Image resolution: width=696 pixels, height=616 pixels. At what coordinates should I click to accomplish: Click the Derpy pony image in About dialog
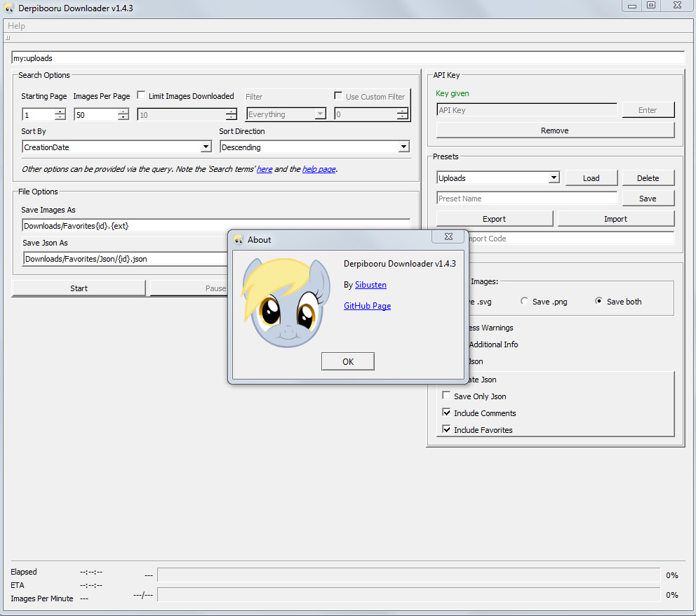pos(287,304)
